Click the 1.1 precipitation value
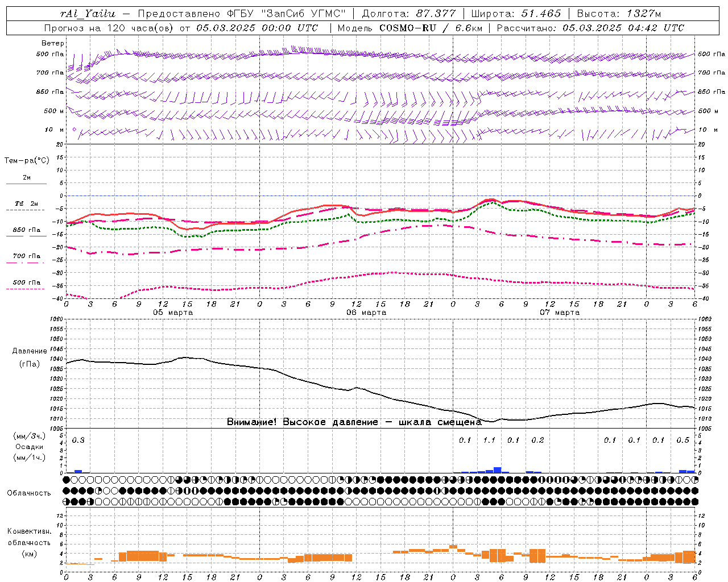Screen dimensions: 728x582 (489, 440)
